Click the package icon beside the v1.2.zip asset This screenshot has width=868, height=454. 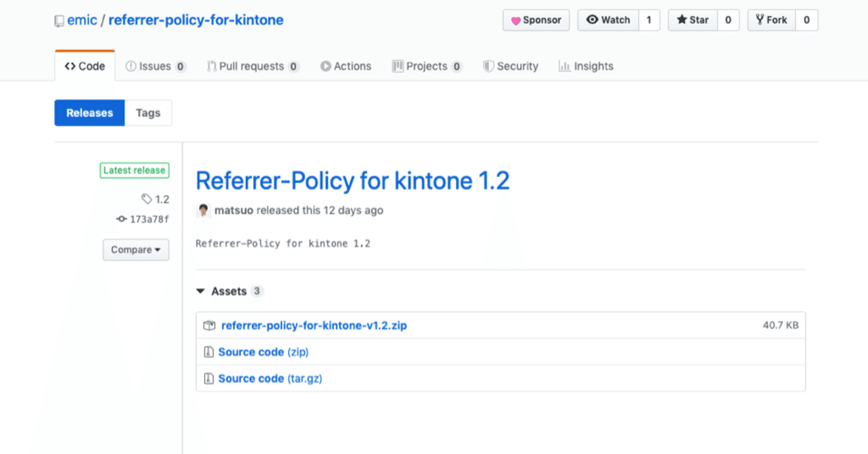pos(209,325)
